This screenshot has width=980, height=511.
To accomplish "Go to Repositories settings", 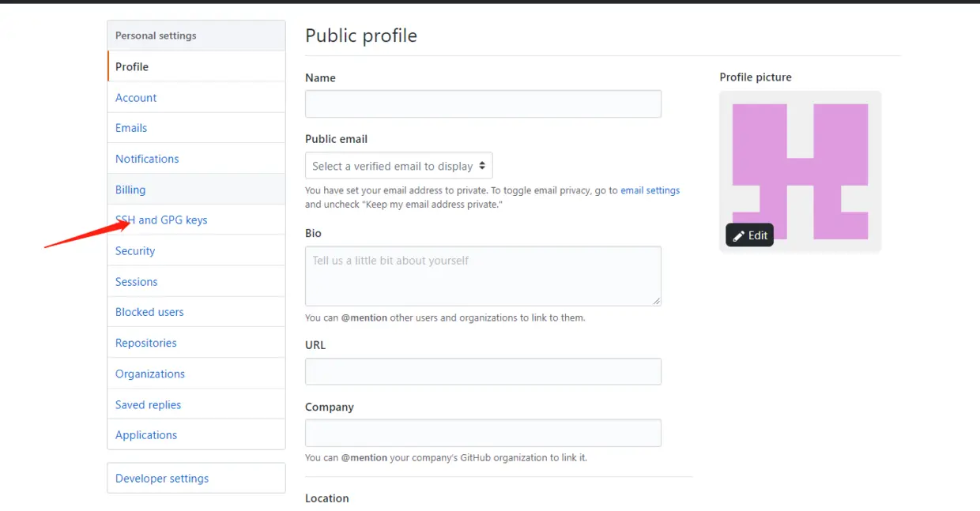I will click(146, 343).
